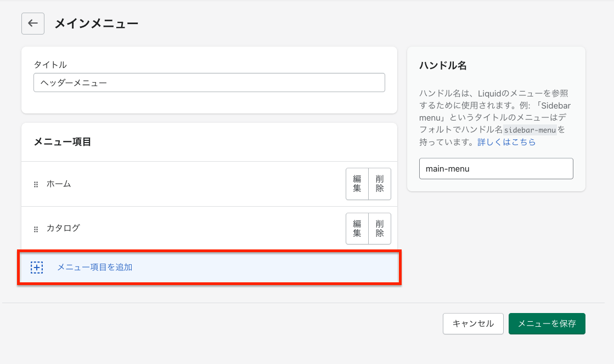Viewport: 614px width, 364px height.
Task: Click the drag handle next to カタログ
Action: [x=36, y=229]
